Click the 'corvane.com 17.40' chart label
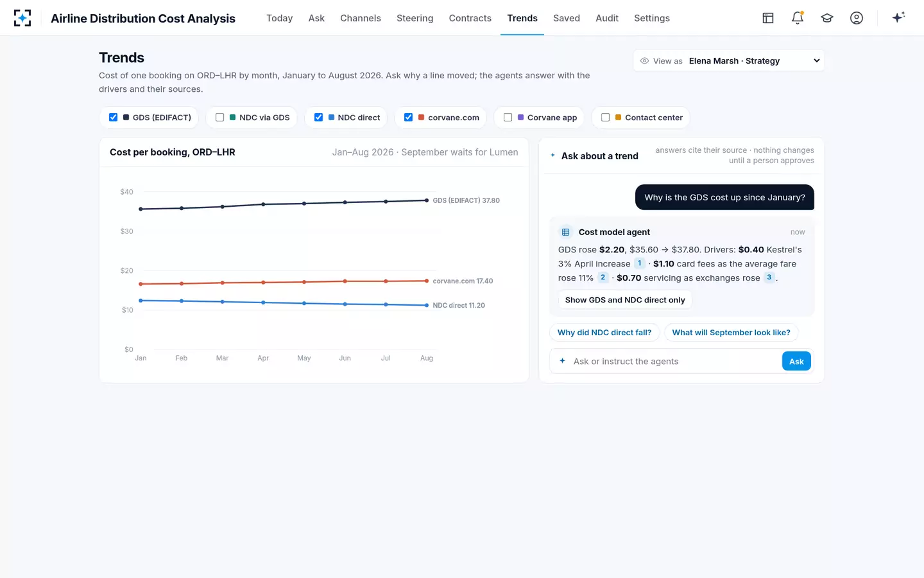 tap(463, 281)
